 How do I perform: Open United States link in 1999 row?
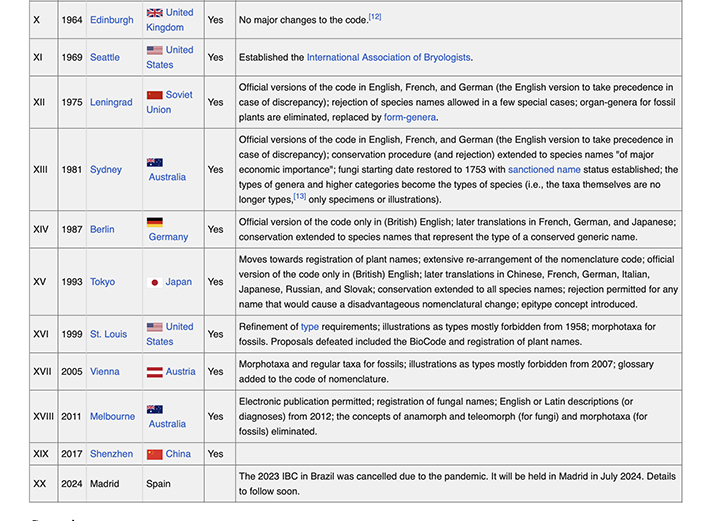coord(170,334)
